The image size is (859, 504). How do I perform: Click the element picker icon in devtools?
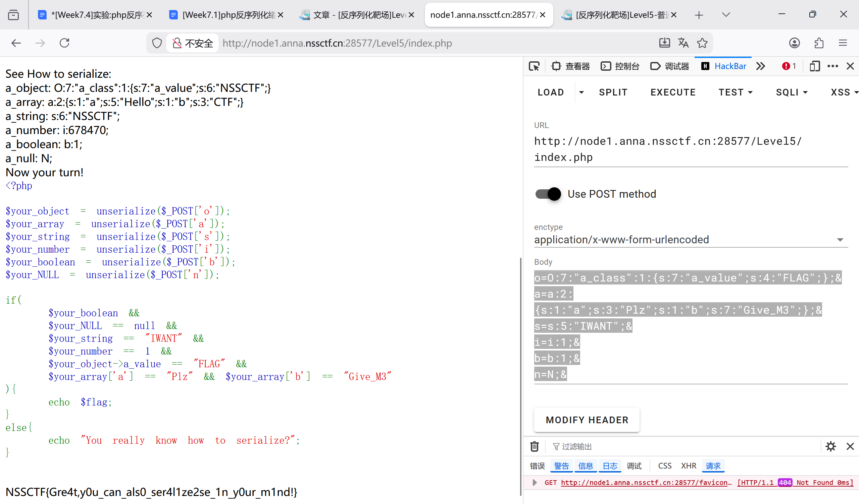tap(534, 66)
